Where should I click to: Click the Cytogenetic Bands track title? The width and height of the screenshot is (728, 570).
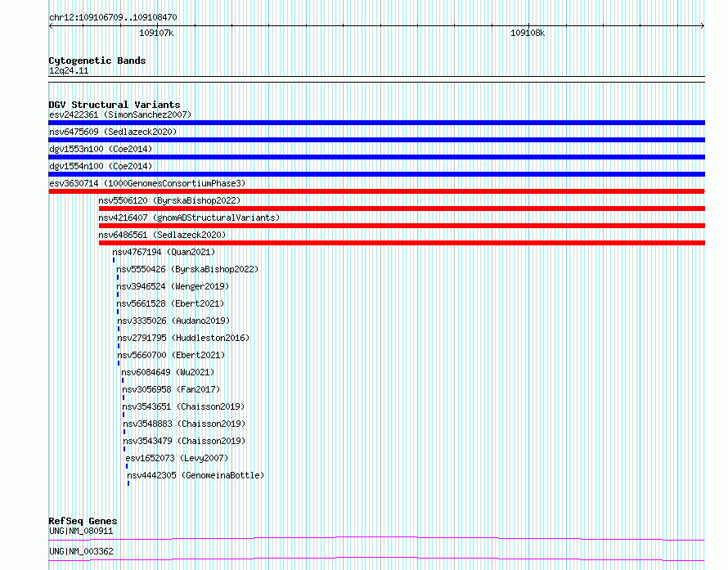pos(97,61)
